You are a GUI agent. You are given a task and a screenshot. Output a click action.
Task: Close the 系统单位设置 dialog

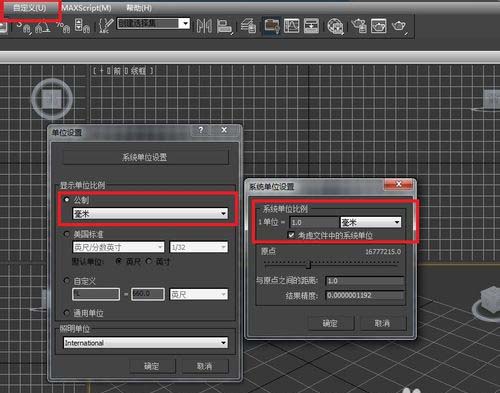399,184
